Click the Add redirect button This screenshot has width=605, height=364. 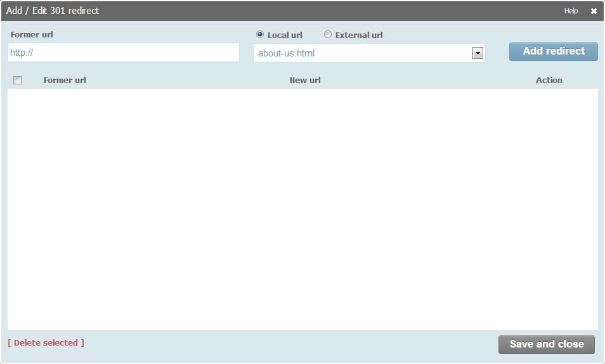[553, 51]
